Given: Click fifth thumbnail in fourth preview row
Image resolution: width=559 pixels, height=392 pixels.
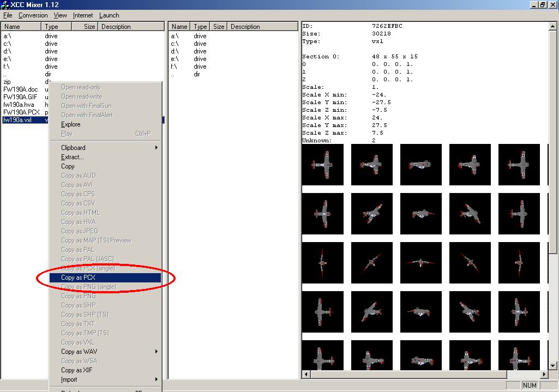Looking at the screenshot, I should (x=519, y=312).
